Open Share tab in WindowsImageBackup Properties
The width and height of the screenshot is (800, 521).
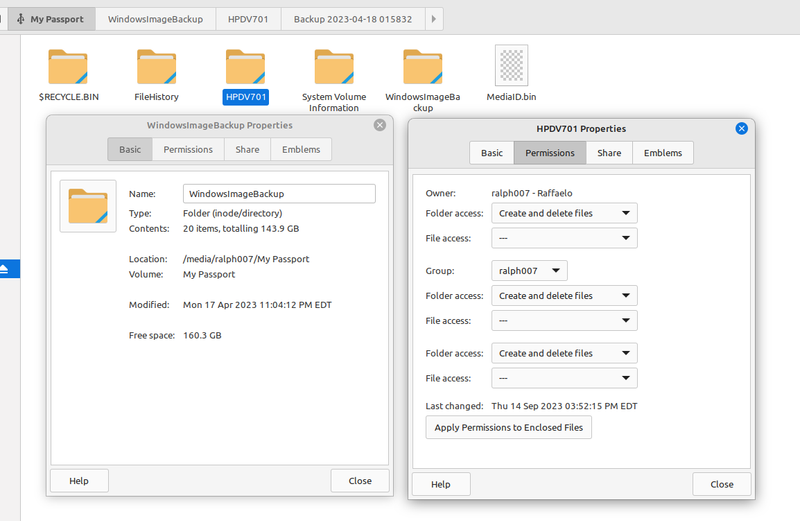click(247, 150)
